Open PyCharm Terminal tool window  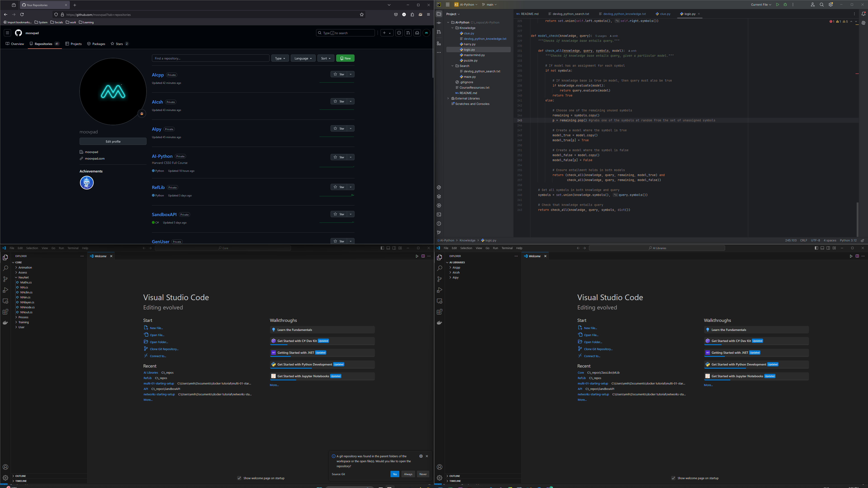[x=439, y=215]
